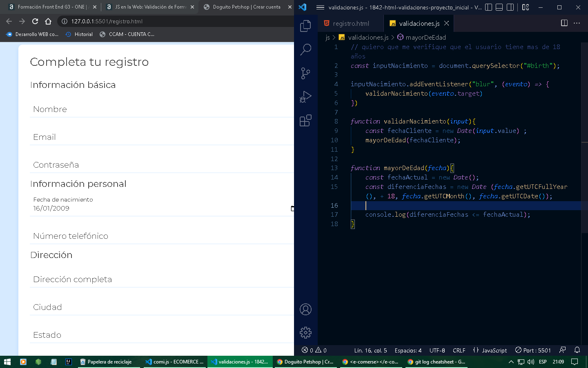Go to browser home page
The height and width of the screenshot is (368, 588).
tap(48, 21)
